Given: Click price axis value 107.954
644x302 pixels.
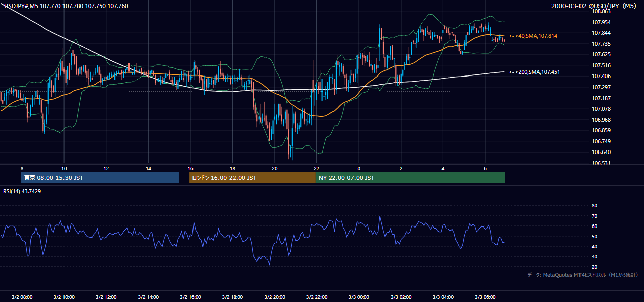Looking at the screenshot, I should click(x=601, y=22).
